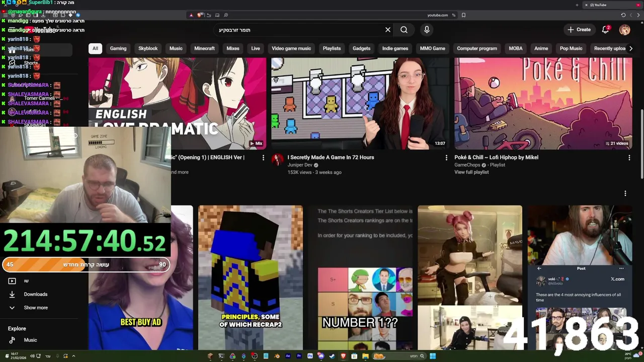Image resolution: width=644 pixels, height=362 pixels.
Task: Click the taskbar search box
Action: click(x=399, y=356)
